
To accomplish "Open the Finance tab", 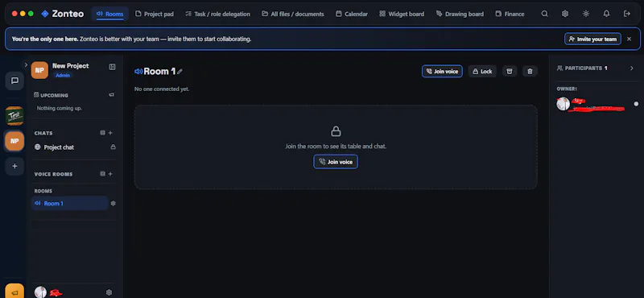I will pos(510,14).
